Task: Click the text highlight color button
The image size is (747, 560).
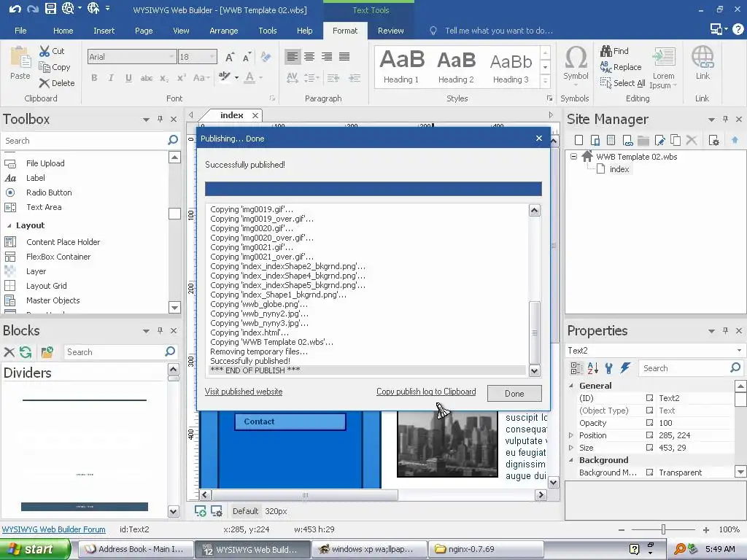Action: 224,76
